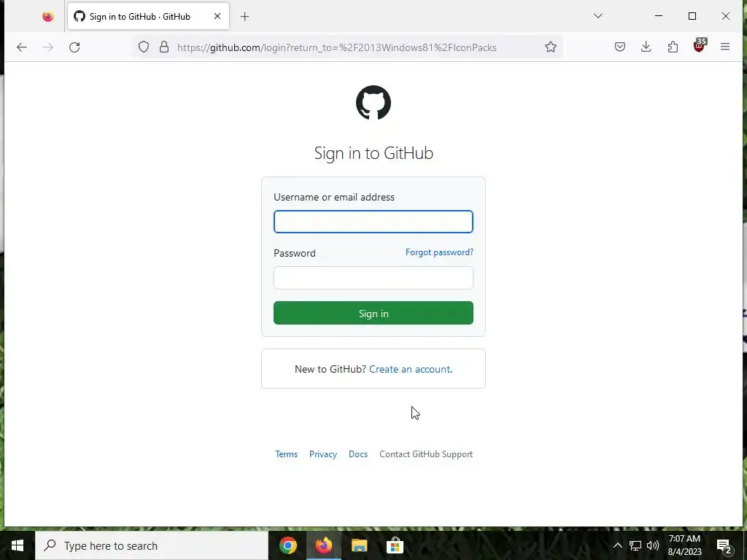Click the pinned Firefox tab icon

click(x=47, y=17)
